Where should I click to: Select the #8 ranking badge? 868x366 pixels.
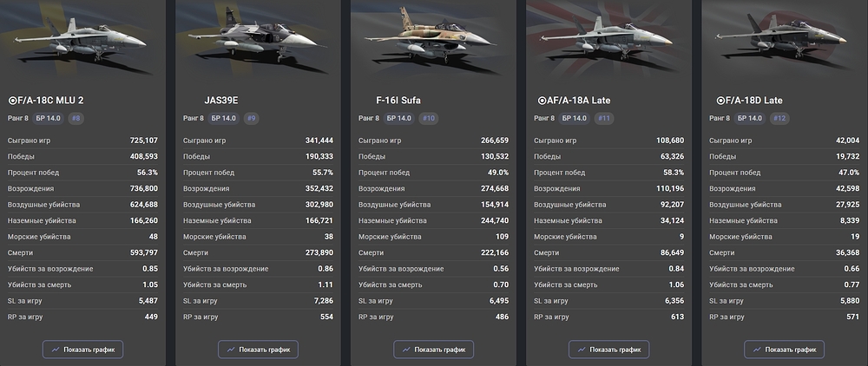[x=76, y=118]
